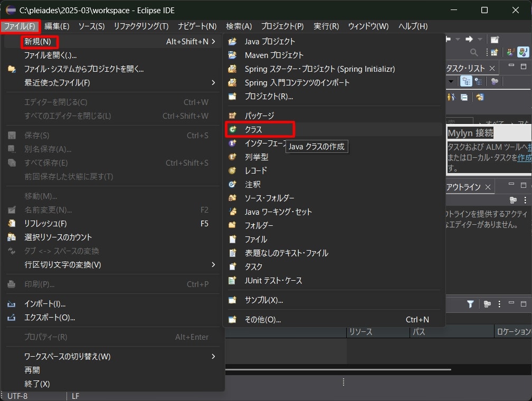Click the プロジェクト(R)... wizard icon
Image resolution: width=532 pixels, height=401 pixels.
[x=232, y=97]
